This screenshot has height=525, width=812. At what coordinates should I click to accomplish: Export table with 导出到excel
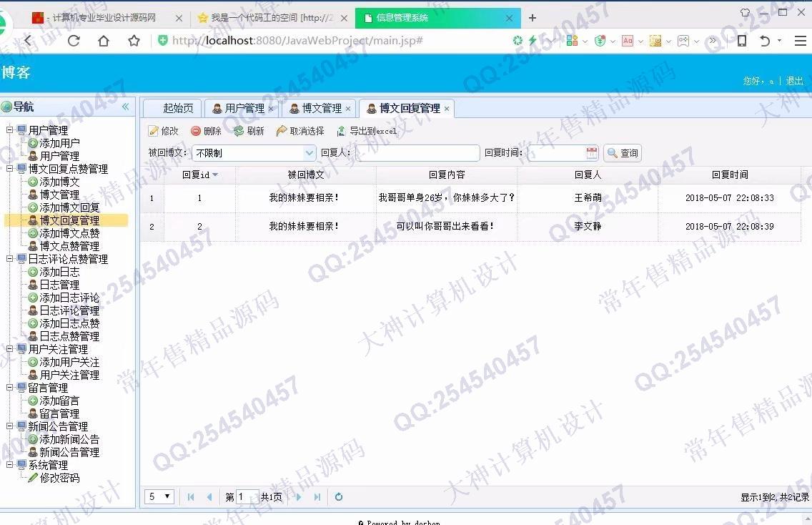pyautogui.click(x=367, y=131)
